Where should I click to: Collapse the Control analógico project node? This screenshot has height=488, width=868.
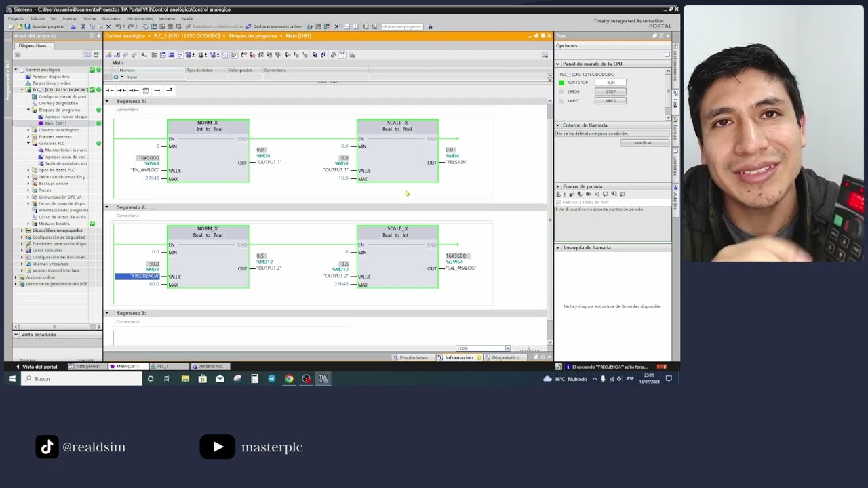click(16, 70)
